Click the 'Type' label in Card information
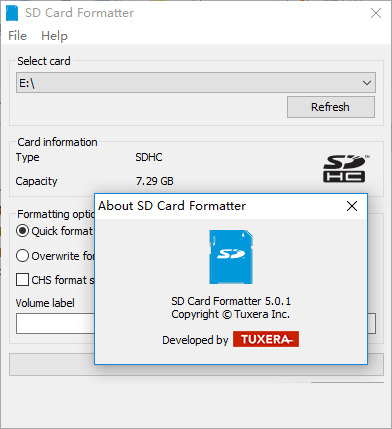Viewport: 392px width, 429px height. pos(27,157)
